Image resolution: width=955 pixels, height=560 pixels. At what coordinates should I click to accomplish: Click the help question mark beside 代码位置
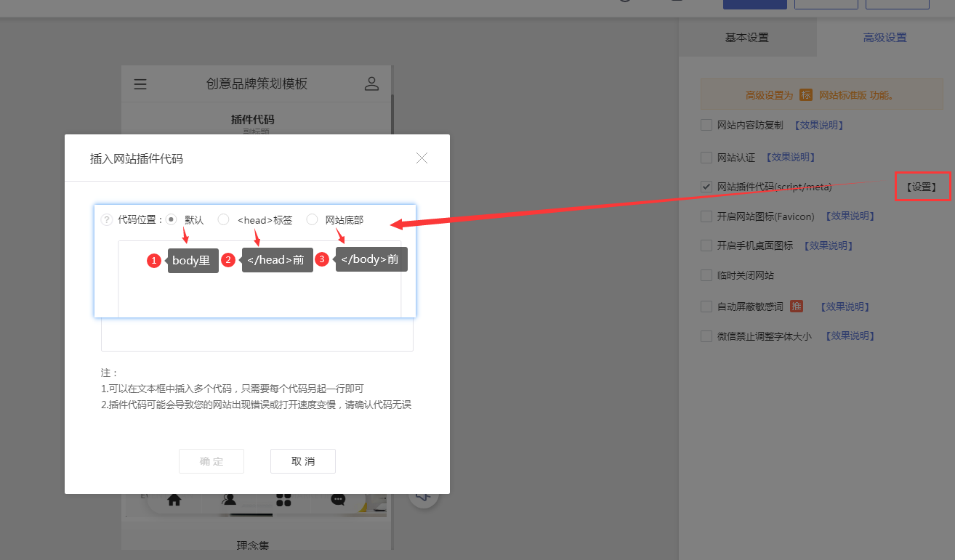tap(107, 219)
